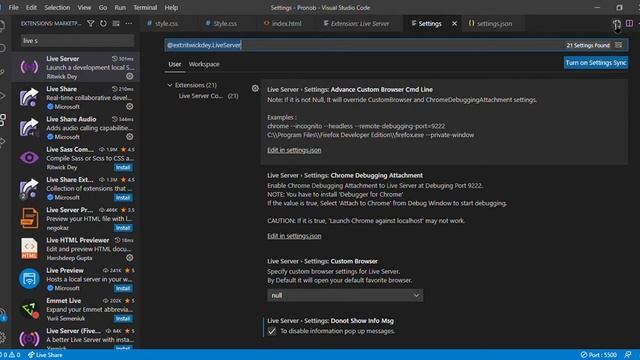Open Run and Debug in activity bar
The width and height of the screenshot is (640, 360).
pos(3,96)
